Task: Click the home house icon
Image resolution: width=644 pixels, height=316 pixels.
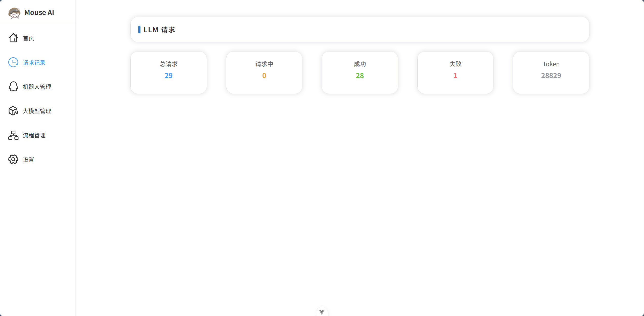Action: 13,38
